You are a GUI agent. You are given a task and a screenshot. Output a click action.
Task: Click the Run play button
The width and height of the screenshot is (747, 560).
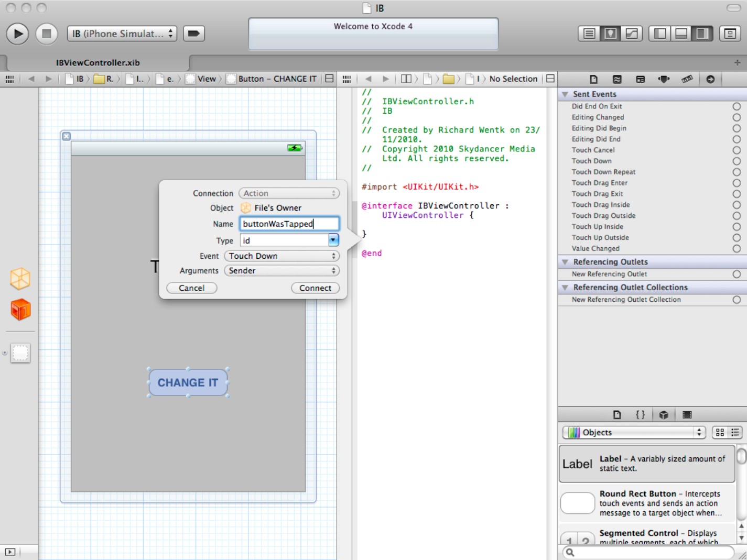[17, 34]
